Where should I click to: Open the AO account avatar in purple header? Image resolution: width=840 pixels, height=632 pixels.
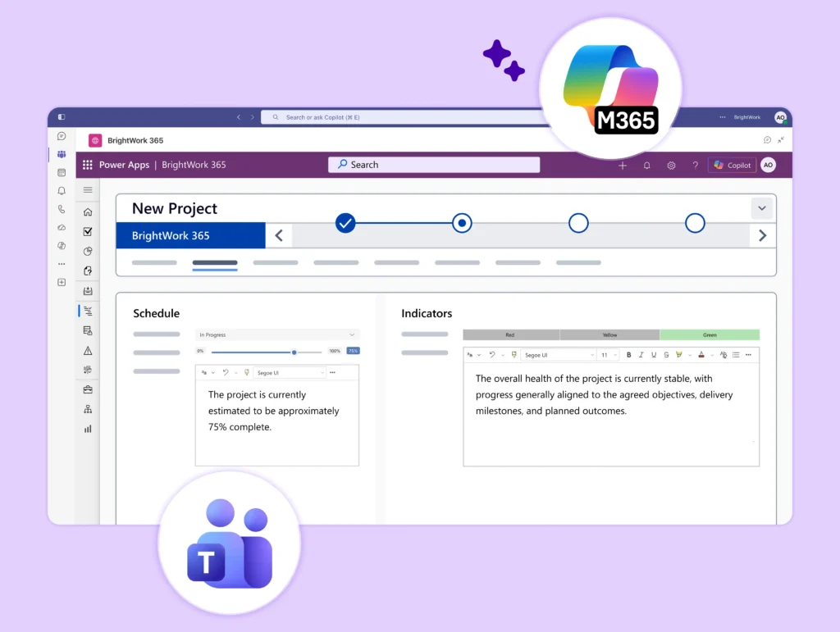click(x=768, y=165)
